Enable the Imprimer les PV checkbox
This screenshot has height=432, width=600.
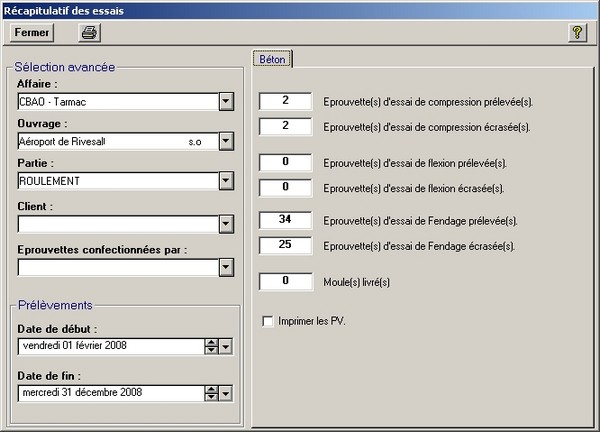coord(267,321)
